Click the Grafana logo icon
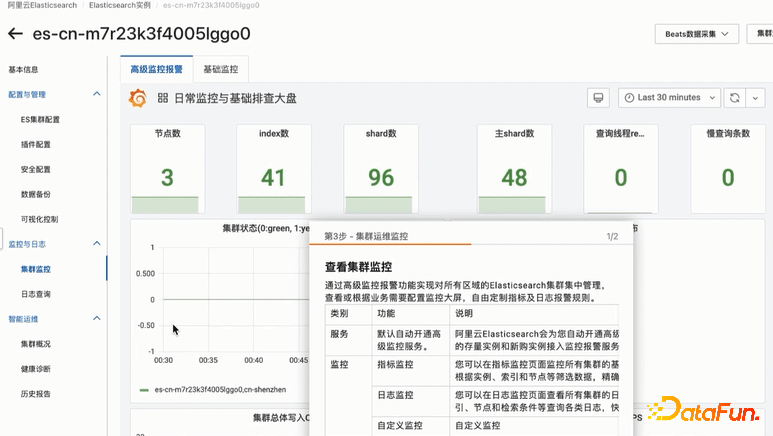Image resolution: width=773 pixels, height=436 pixels. (138, 98)
